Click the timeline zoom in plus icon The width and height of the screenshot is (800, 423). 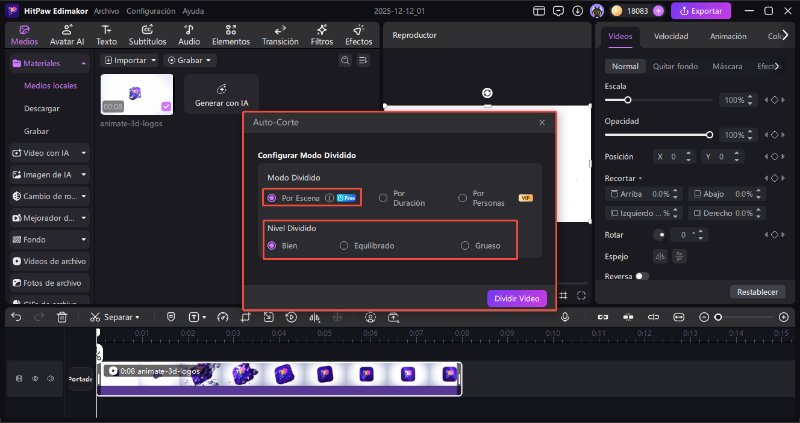coord(784,317)
